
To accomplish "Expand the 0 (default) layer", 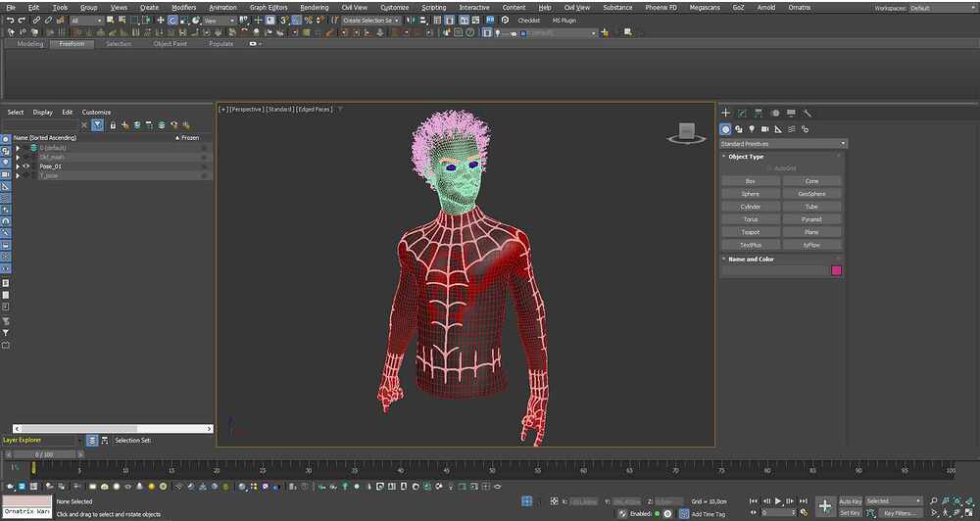I will click(x=18, y=148).
